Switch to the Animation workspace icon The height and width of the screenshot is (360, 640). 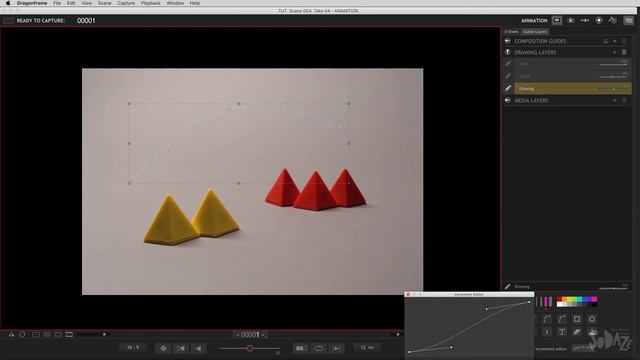pyautogui.click(x=557, y=20)
